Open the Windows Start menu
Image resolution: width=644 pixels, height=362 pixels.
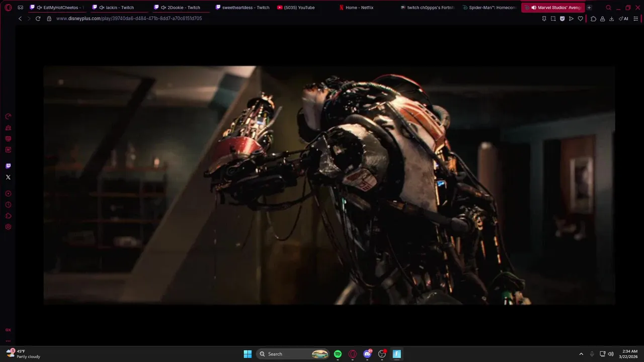tap(248, 354)
